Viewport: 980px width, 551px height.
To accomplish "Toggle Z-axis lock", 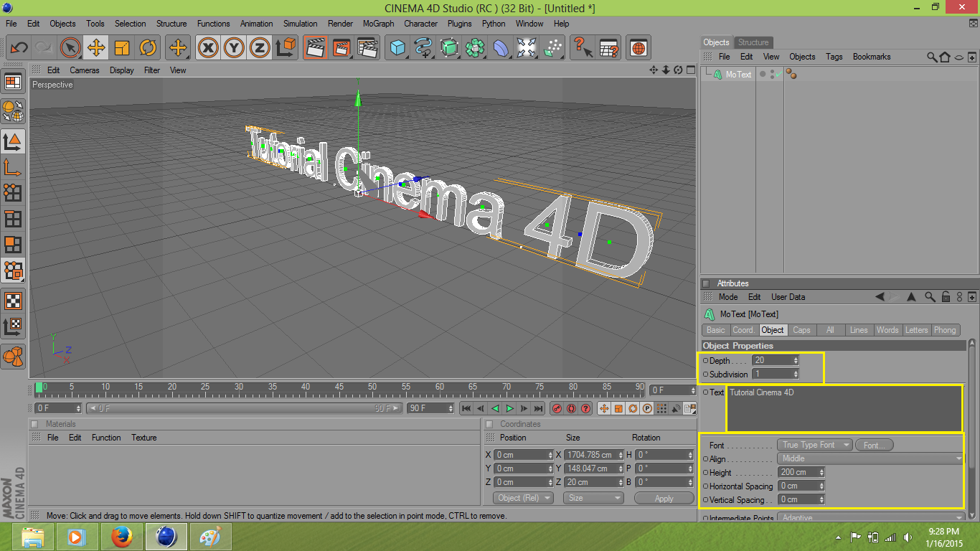I will coord(260,48).
